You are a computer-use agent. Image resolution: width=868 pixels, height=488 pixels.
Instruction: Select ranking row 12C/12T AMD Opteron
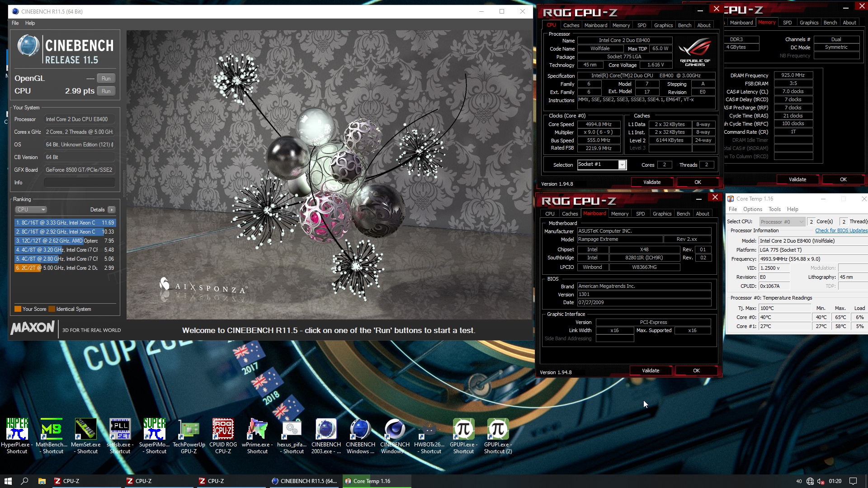pyautogui.click(x=65, y=241)
